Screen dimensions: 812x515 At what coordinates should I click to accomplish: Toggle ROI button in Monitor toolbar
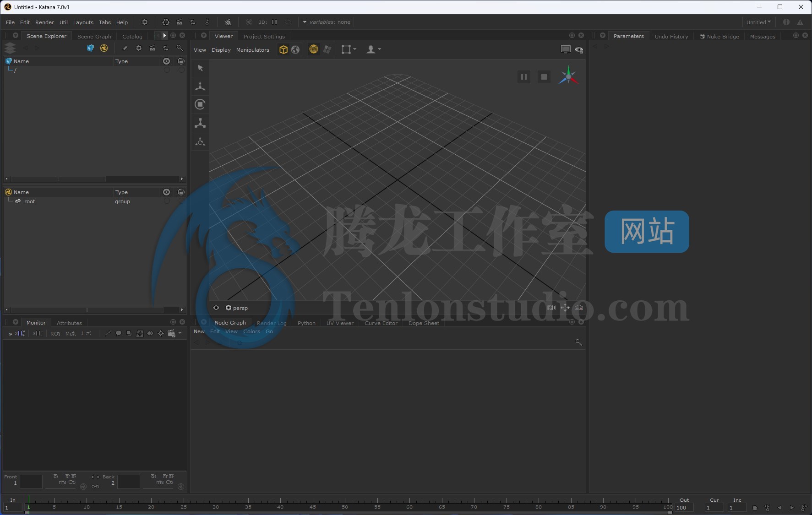pos(55,333)
